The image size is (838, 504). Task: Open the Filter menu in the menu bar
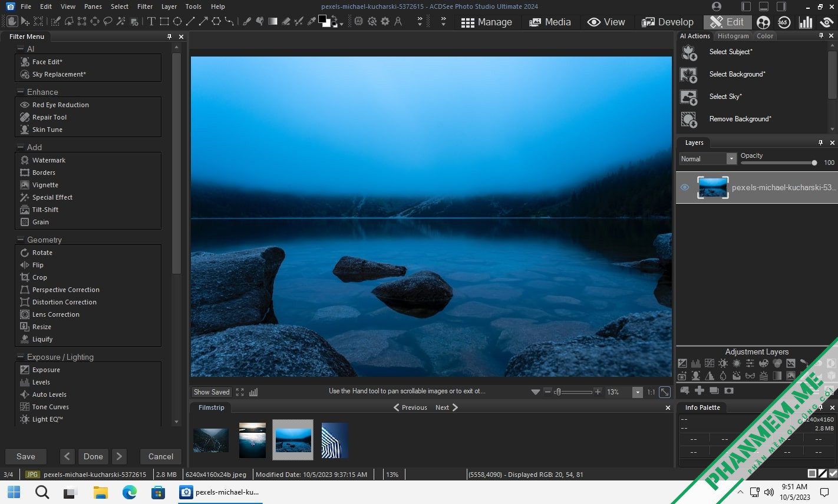(x=145, y=6)
